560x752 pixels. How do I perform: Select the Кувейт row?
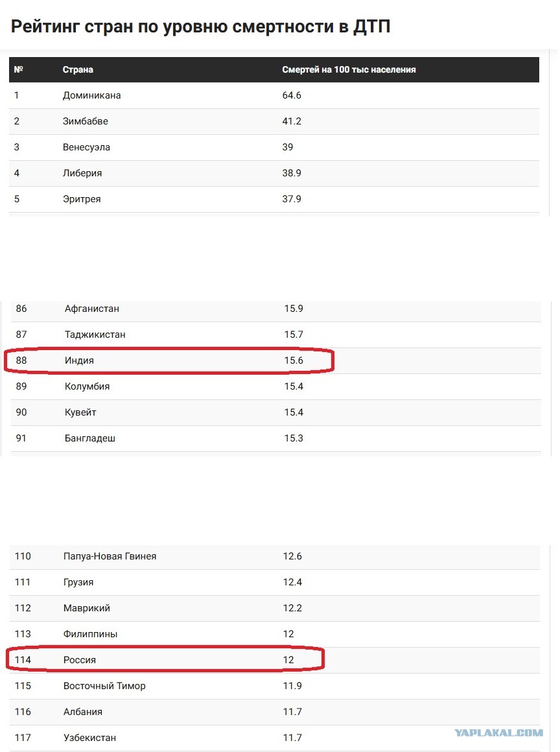tap(275, 412)
